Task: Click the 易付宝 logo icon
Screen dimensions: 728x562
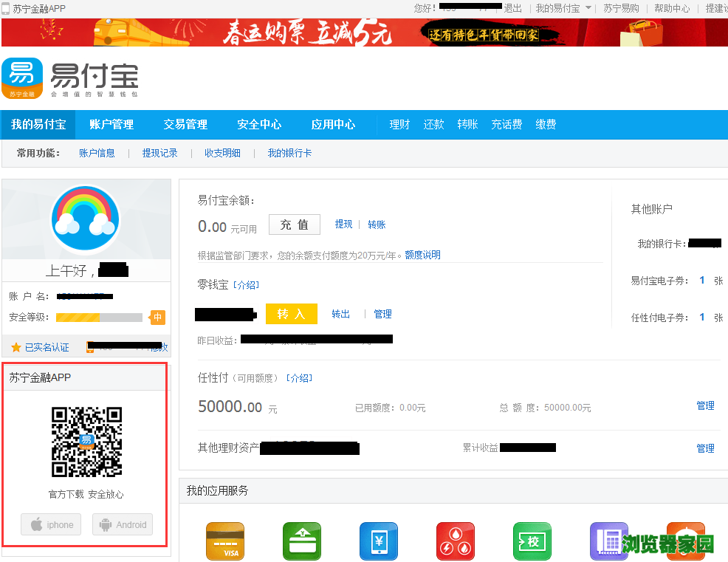Action: point(22,78)
